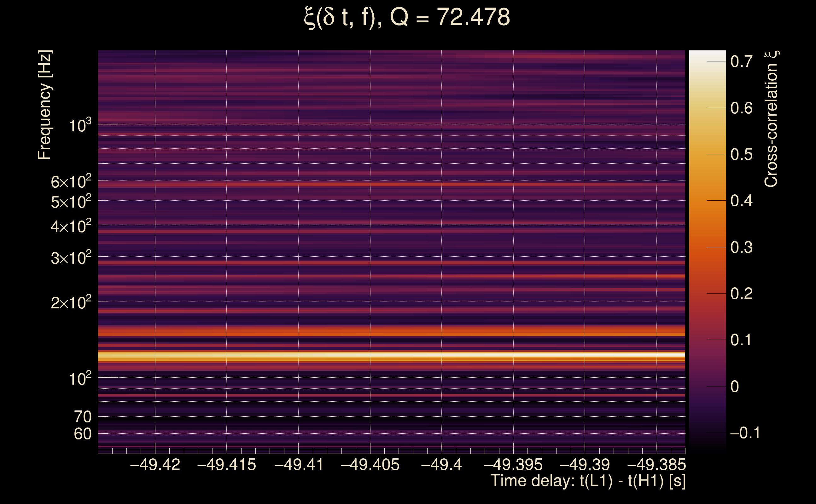
Task: Click the Frequency [Hz] y-axis label
Action: point(45,105)
